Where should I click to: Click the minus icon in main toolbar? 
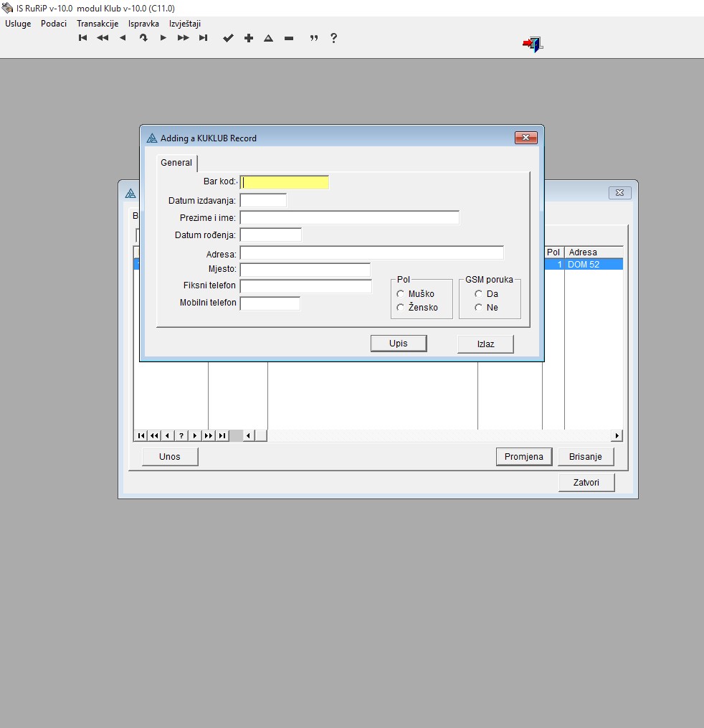(x=289, y=38)
